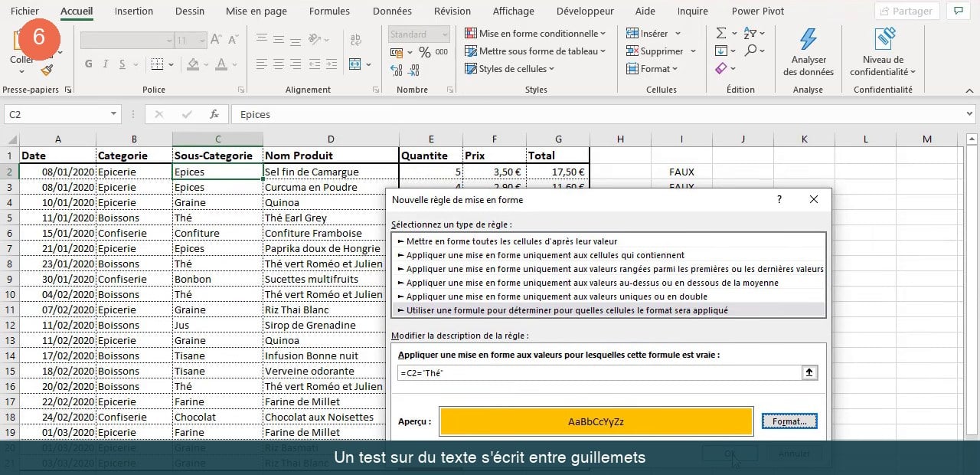Viewport: 980px width, 475px height.
Task: Open the Fichier tab
Action: tap(24, 11)
